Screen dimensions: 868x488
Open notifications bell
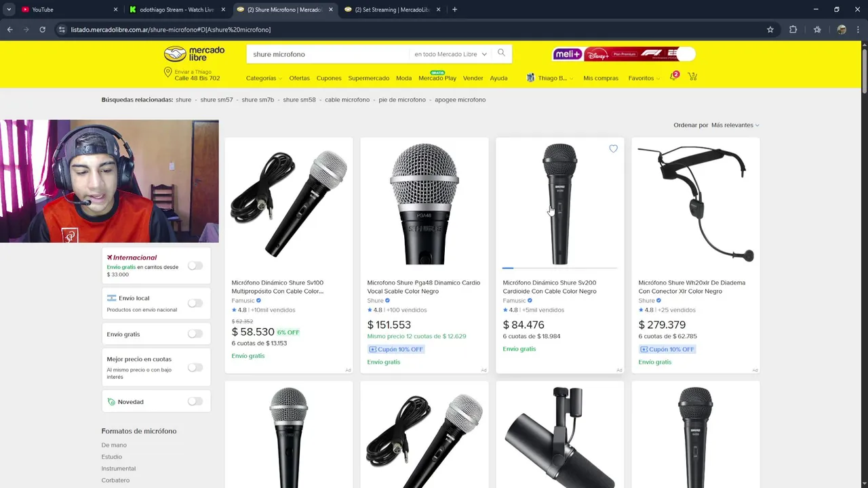[673, 77]
